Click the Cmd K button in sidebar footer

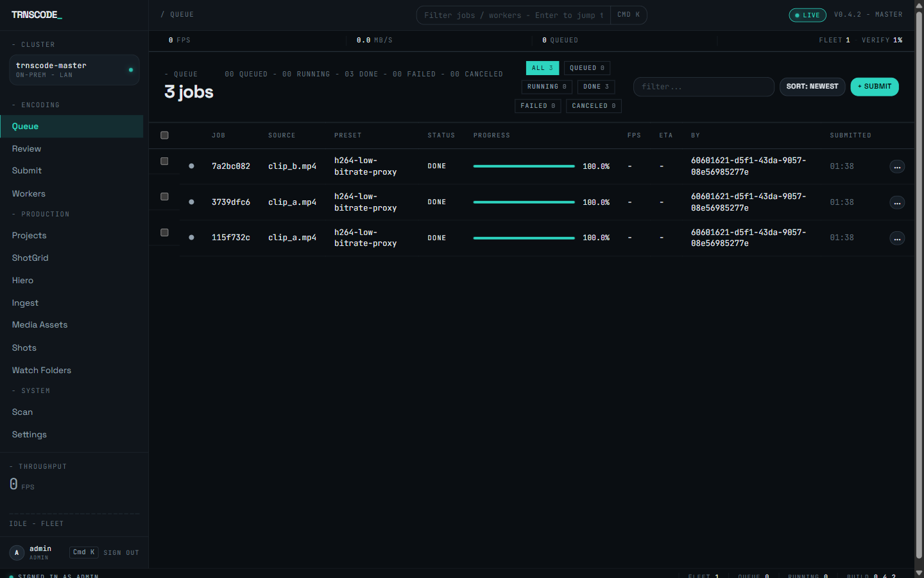tap(84, 552)
